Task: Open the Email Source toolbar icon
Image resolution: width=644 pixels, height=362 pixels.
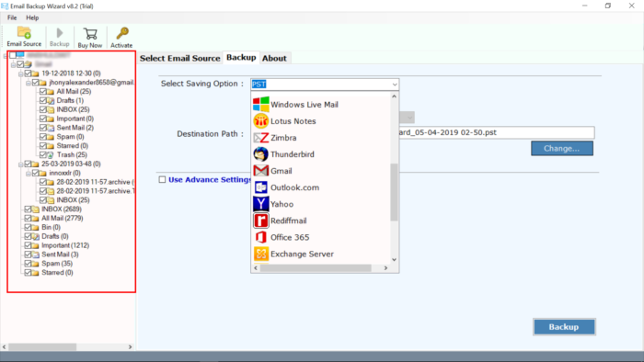Action: [24, 33]
